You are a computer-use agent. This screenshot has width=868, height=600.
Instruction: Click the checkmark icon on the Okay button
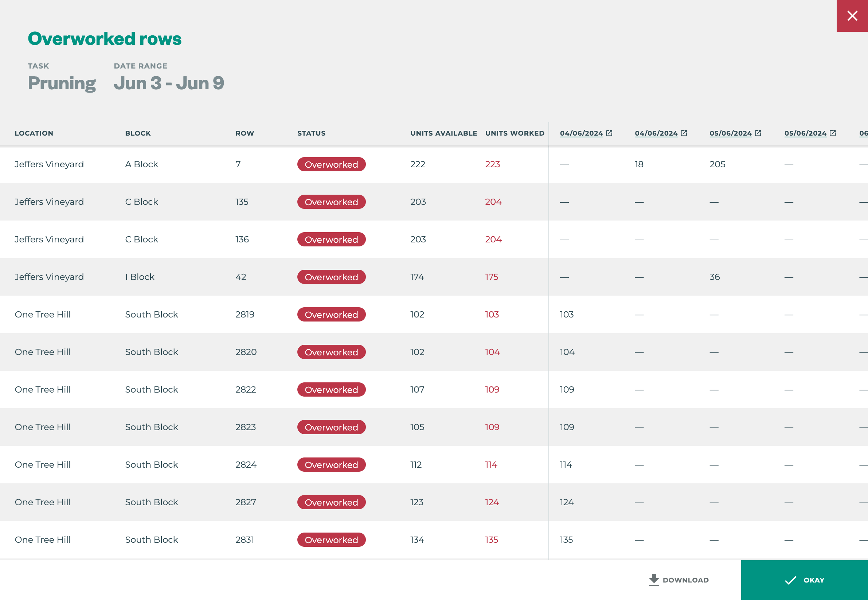(790, 580)
